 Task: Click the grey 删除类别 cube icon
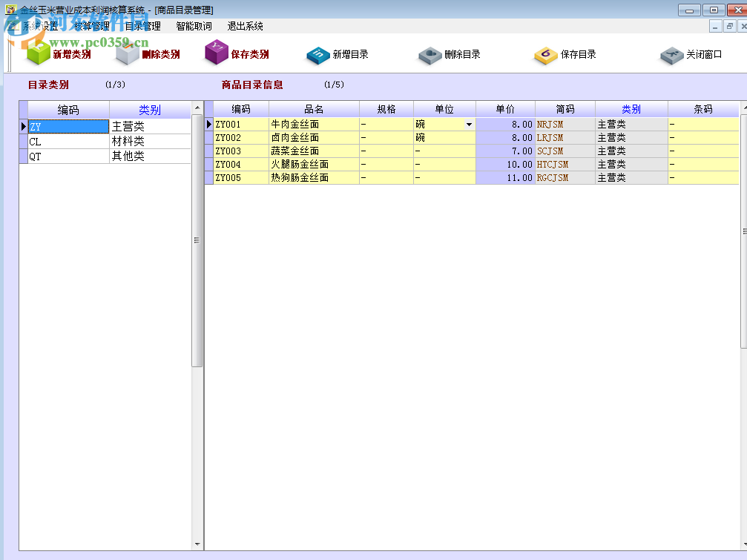click(x=127, y=54)
